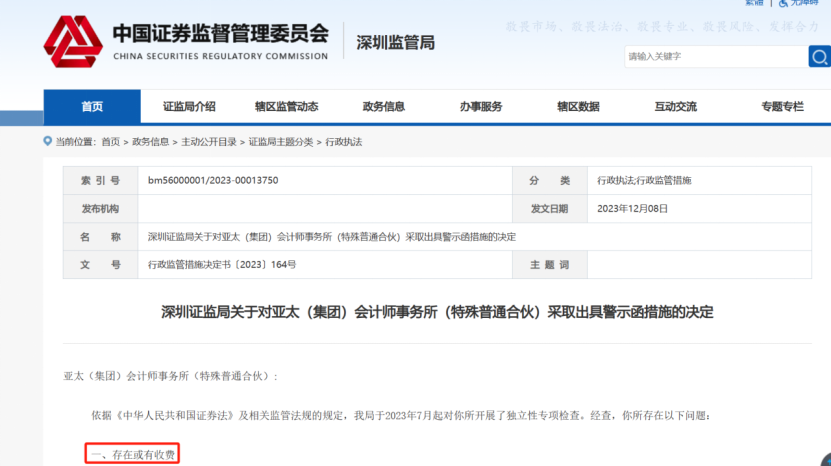The image size is (831, 466).
Task: Open the 互动交流 navigation menu
Action: point(675,107)
